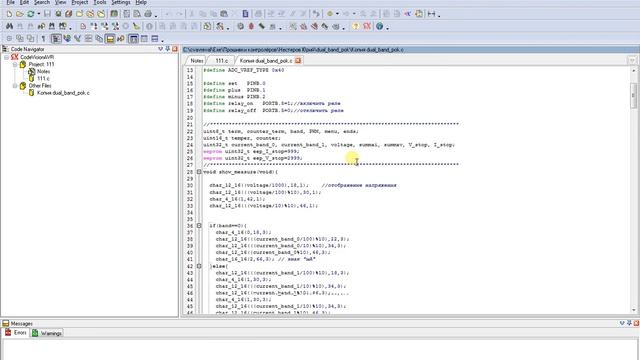Click the red CodeVisionAVR logo toolbar icon
This screenshot has height=360, width=640.
click(367, 26)
